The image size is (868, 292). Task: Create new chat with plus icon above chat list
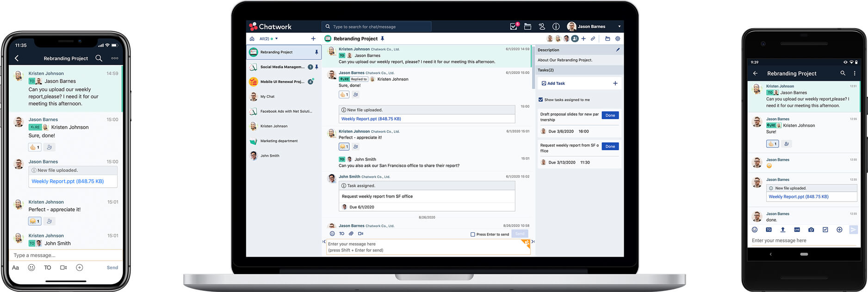pyautogui.click(x=313, y=39)
